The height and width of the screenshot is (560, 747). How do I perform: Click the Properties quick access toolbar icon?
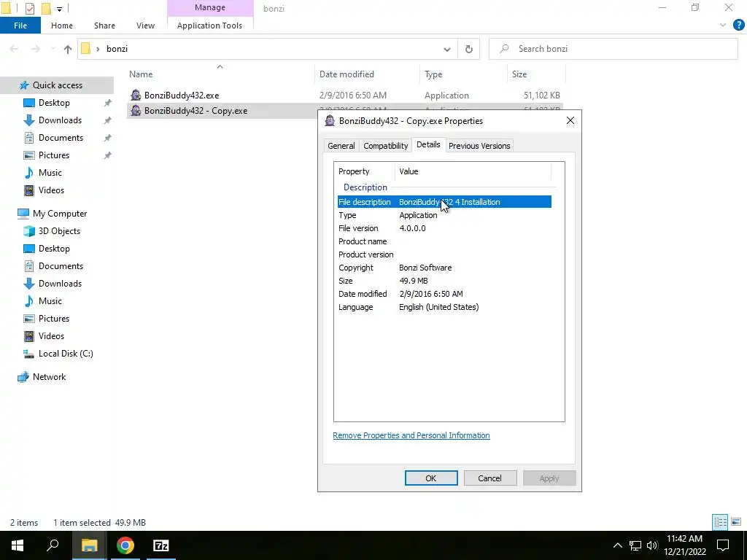29,8
